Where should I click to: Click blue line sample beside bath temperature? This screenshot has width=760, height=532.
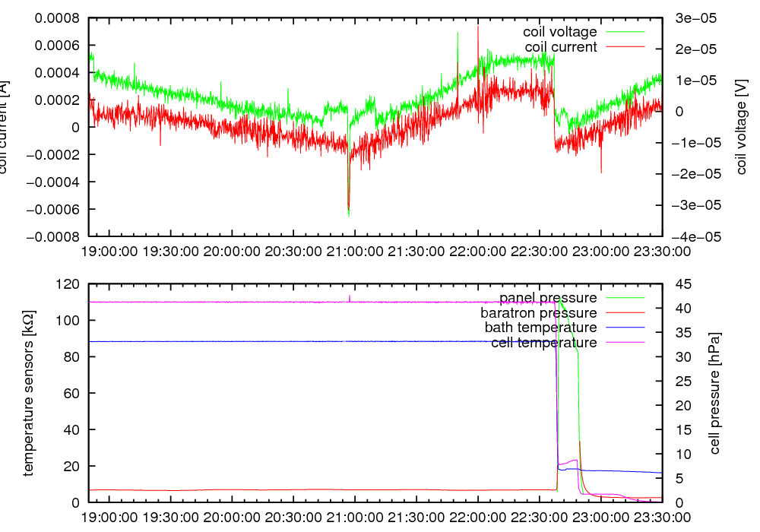coord(624,328)
